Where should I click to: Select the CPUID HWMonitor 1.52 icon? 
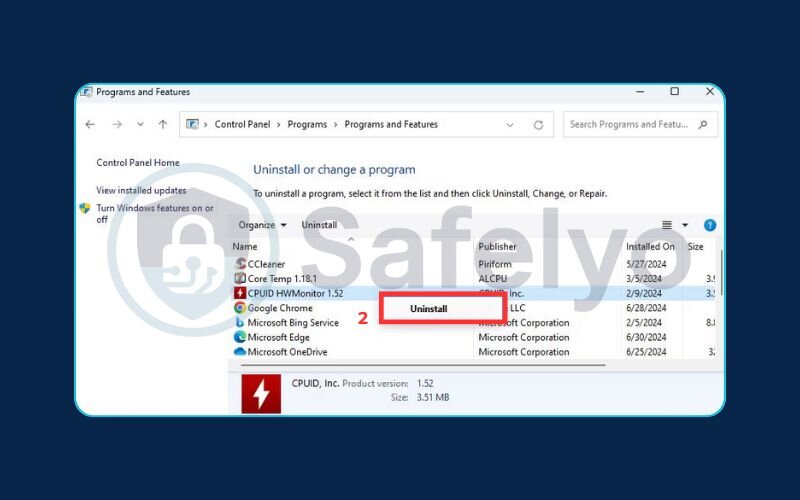point(240,293)
